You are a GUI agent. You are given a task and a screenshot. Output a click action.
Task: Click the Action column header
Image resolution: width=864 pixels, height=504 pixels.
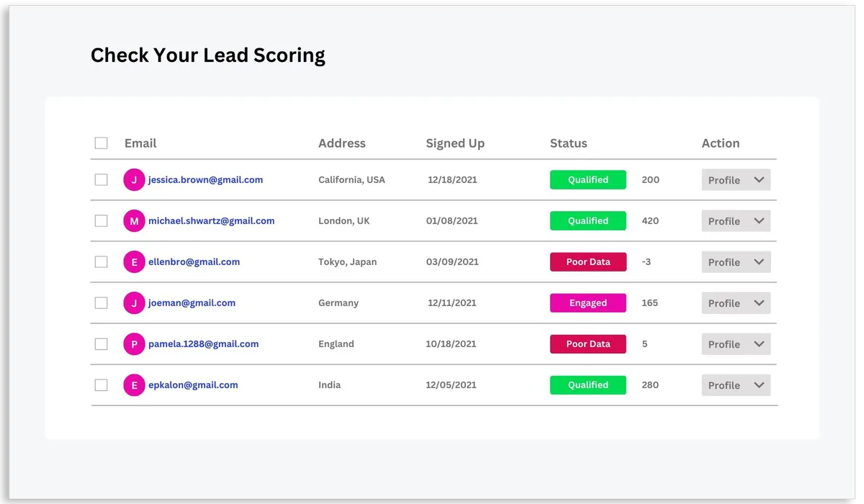pyautogui.click(x=721, y=143)
